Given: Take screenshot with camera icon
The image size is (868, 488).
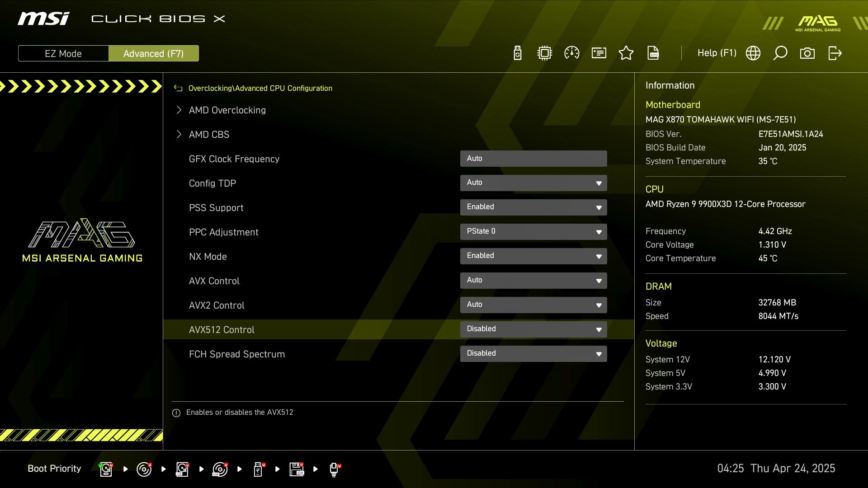Looking at the screenshot, I should click(x=807, y=53).
